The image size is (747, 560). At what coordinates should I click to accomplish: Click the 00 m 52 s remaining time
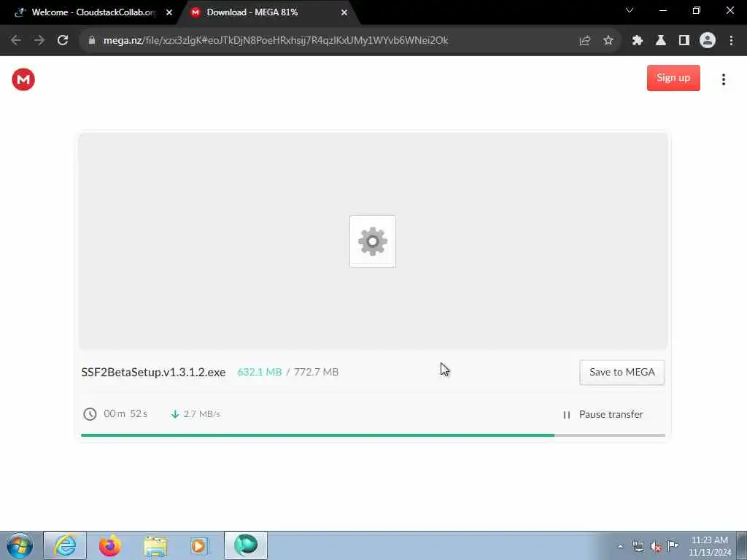(x=125, y=414)
